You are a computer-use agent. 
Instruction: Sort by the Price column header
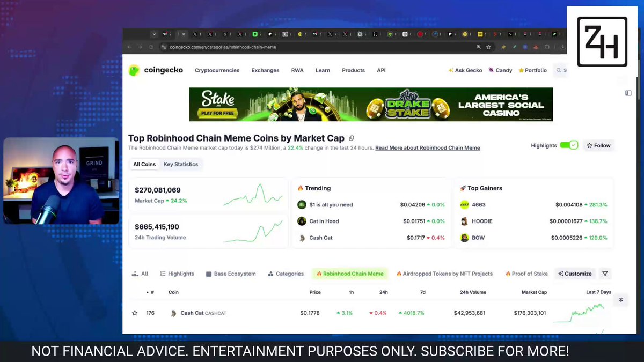coord(315,292)
